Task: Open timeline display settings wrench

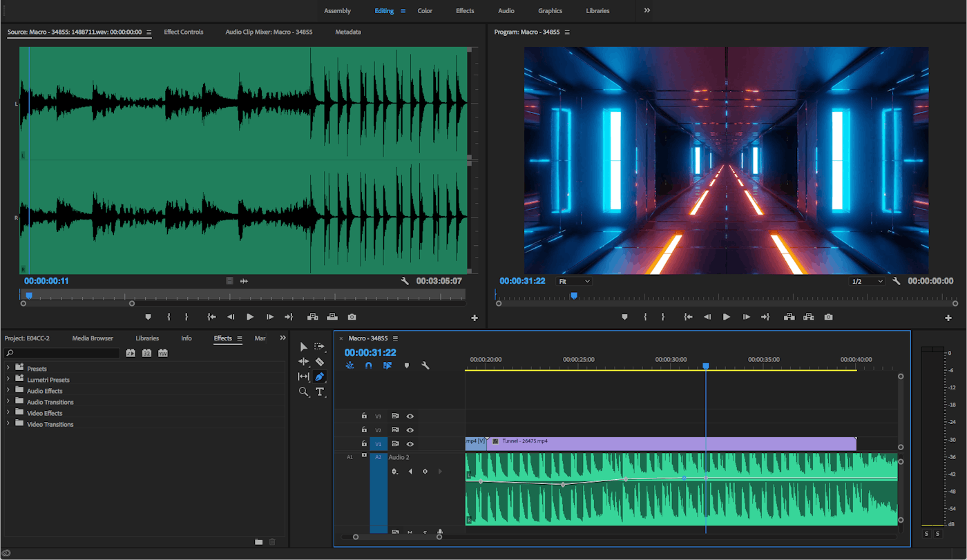Action: (x=425, y=365)
